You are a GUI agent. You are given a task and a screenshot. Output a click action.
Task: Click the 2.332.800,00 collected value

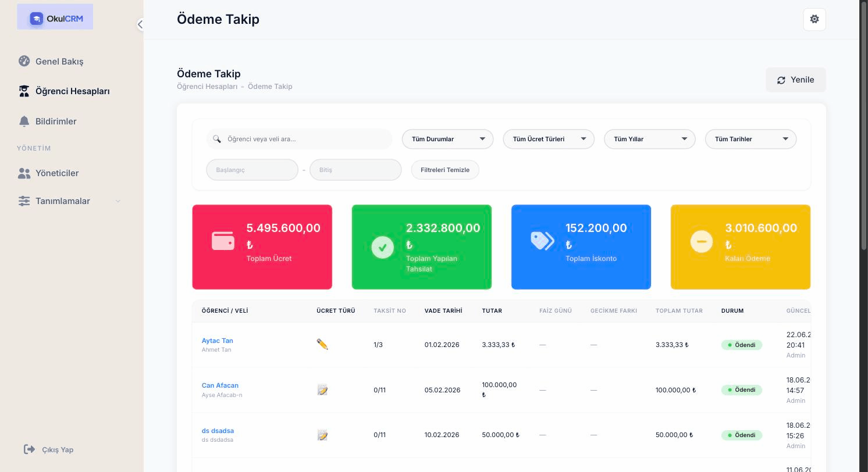click(443, 228)
